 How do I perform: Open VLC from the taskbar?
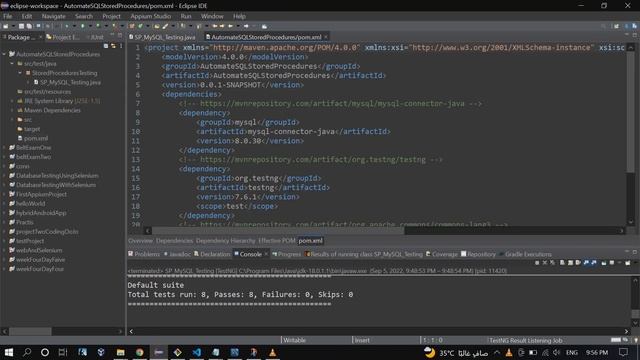point(272,352)
